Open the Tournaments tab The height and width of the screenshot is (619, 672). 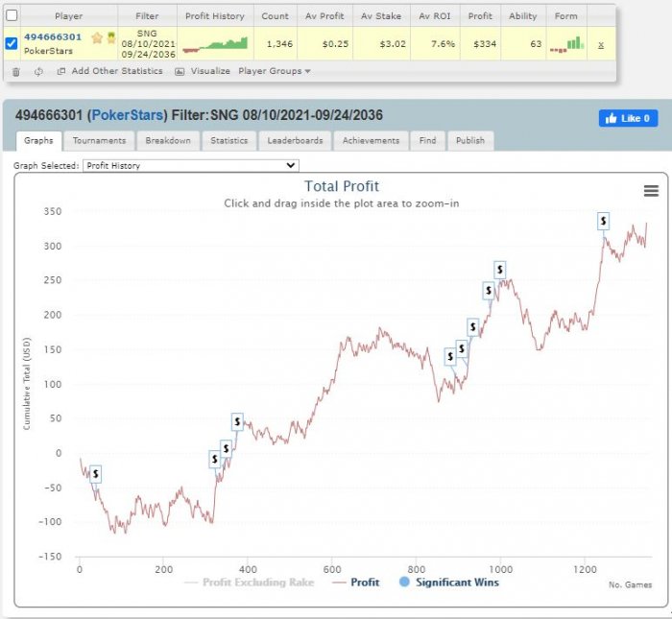point(99,140)
